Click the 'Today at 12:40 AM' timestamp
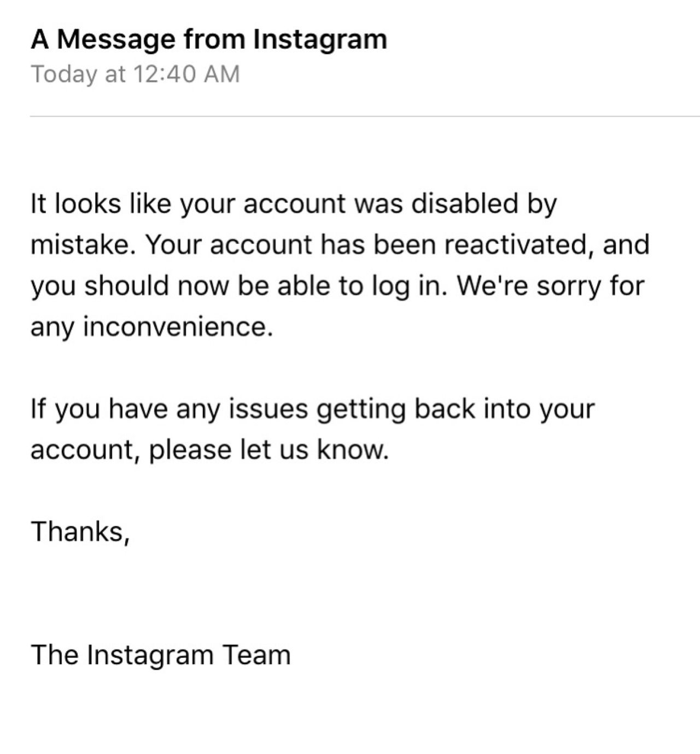 [x=135, y=74]
